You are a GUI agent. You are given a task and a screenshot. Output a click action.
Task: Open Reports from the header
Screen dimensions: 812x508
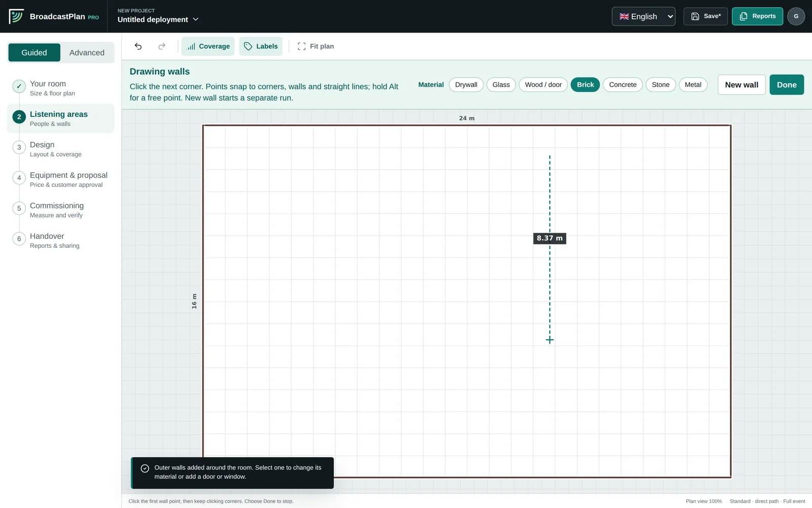click(x=757, y=16)
